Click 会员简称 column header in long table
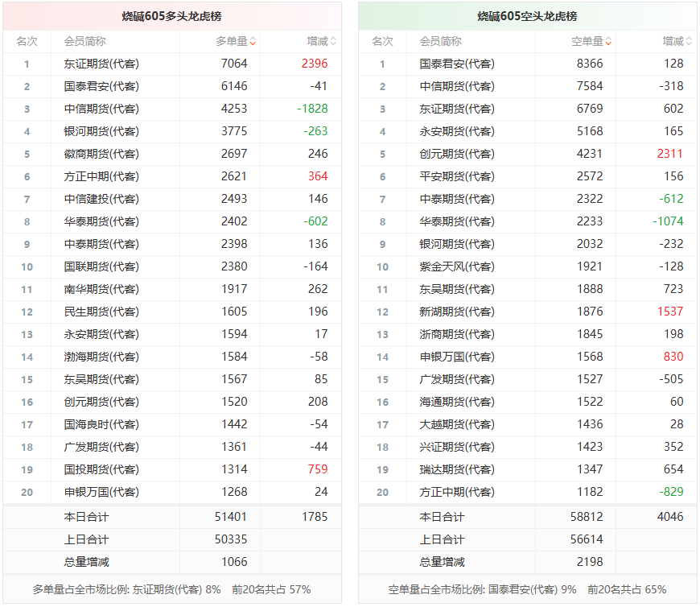The height and width of the screenshot is (607, 700). (84, 42)
